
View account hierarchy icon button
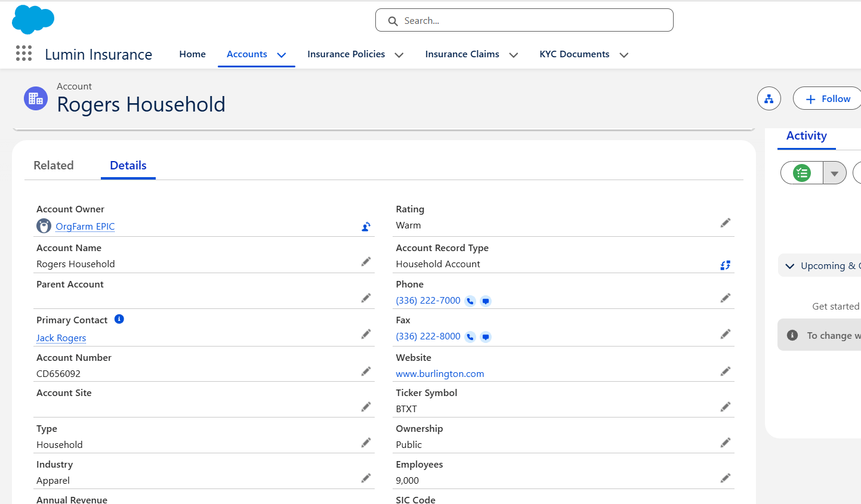click(x=769, y=98)
